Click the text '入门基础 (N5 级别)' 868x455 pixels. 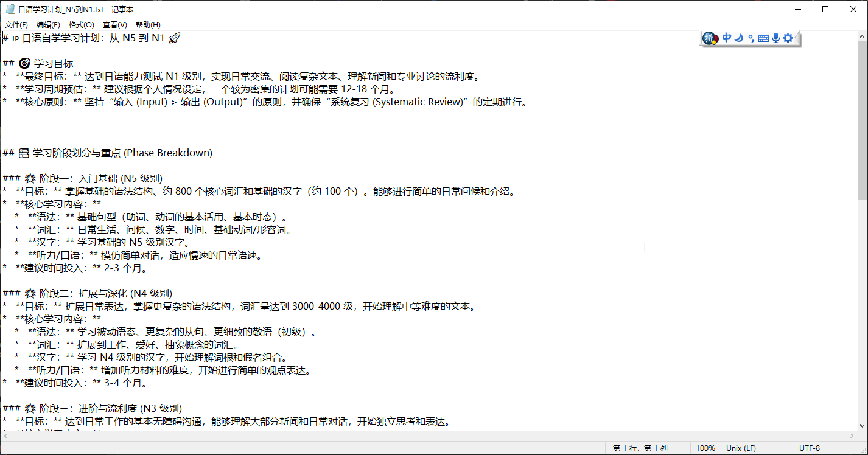(121, 178)
